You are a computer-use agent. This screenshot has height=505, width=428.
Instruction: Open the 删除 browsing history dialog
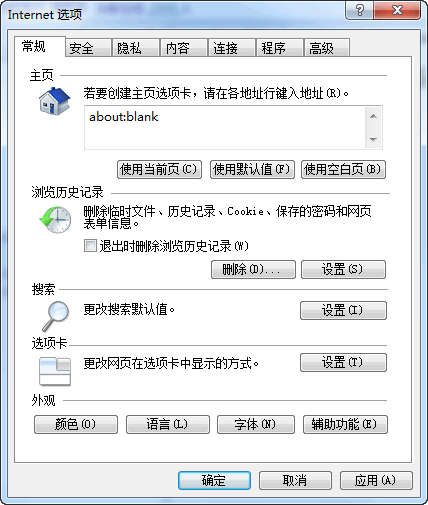pyautogui.click(x=253, y=269)
